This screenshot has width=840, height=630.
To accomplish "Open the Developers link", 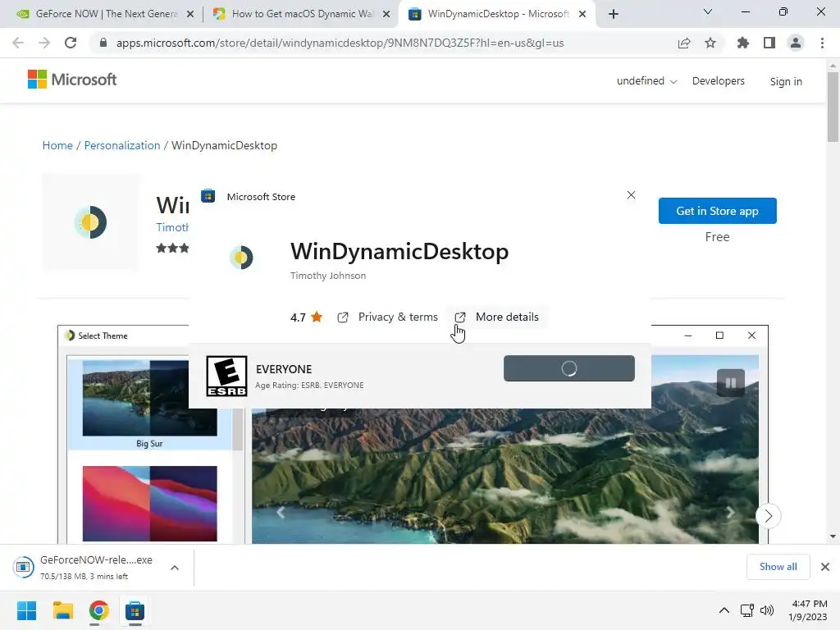I will 719,81.
